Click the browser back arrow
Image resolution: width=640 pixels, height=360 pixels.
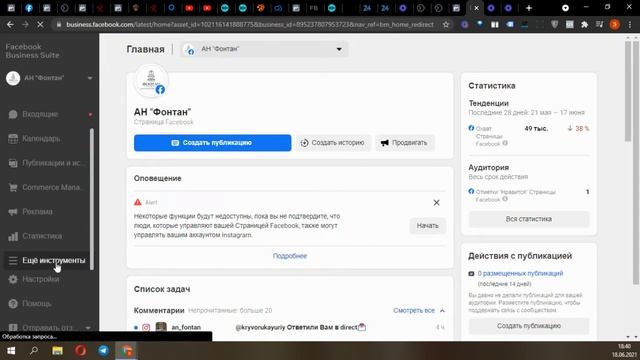(10, 24)
